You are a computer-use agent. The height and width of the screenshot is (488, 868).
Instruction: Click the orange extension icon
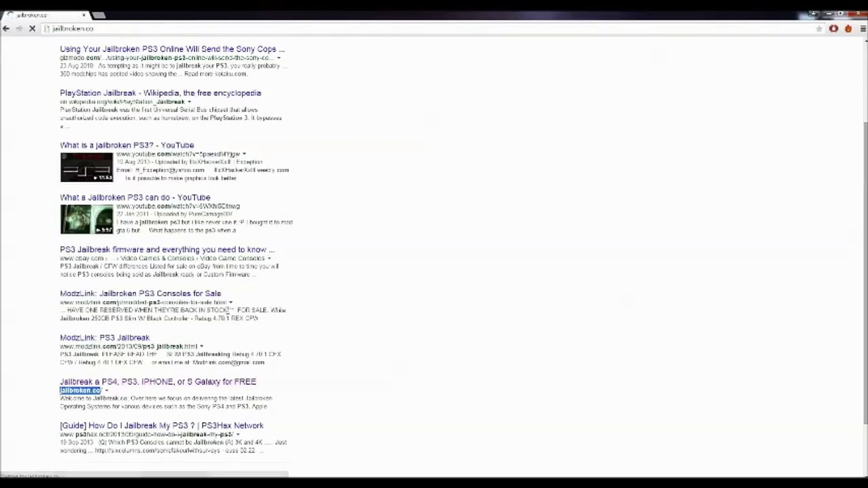[848, 28]
